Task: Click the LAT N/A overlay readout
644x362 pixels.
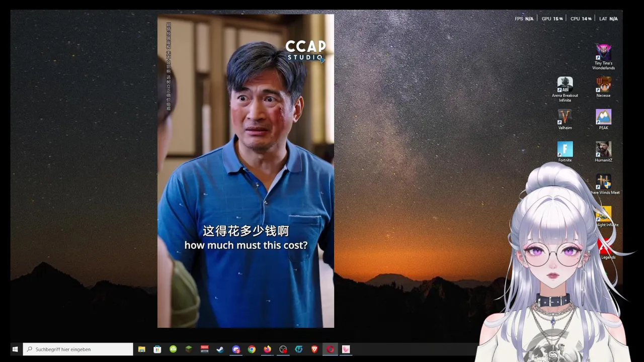Action: click(608, 19)
